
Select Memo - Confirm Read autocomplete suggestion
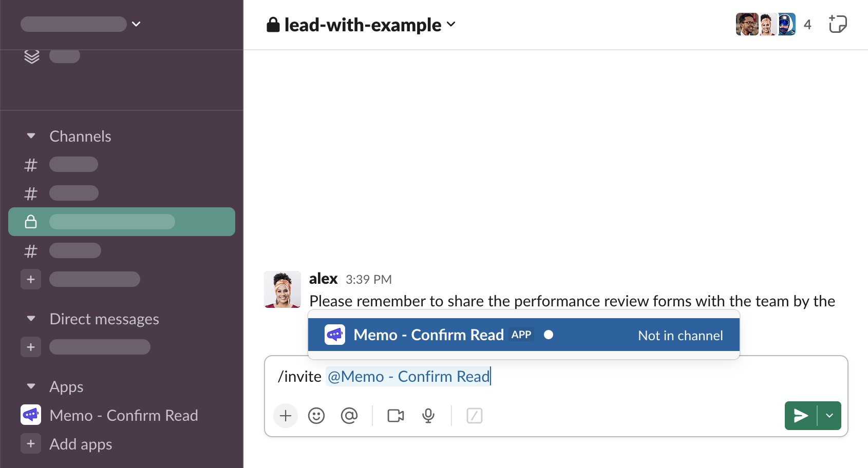tap(523, 335)
